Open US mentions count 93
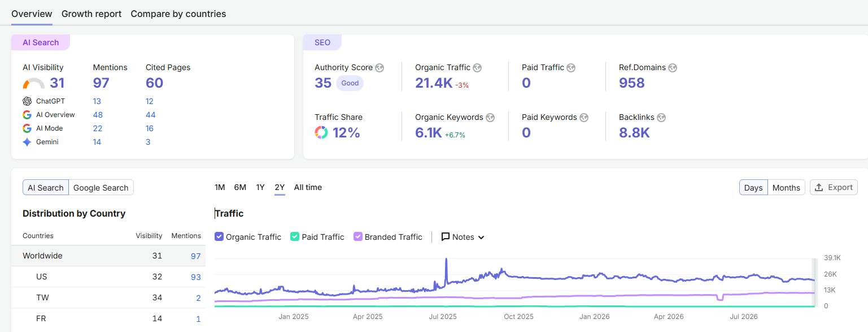The image size is (868, 332). point(196,277)
